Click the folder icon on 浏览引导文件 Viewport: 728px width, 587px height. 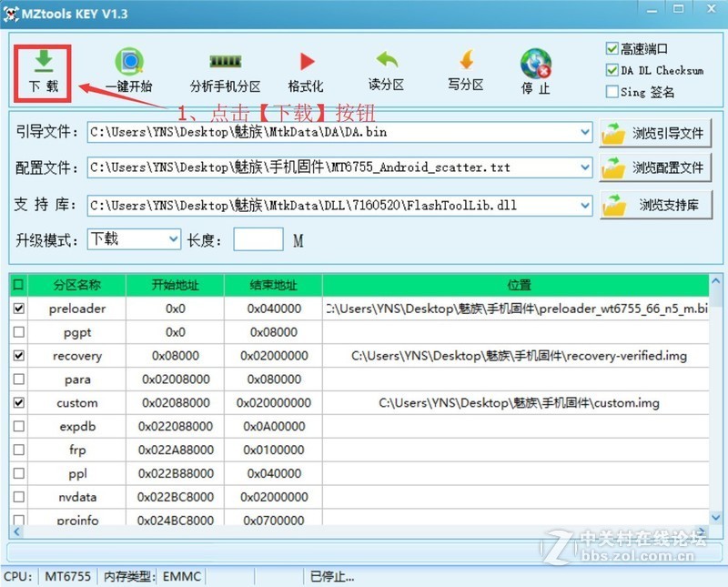pyautogui.click(x=612, y=133)
